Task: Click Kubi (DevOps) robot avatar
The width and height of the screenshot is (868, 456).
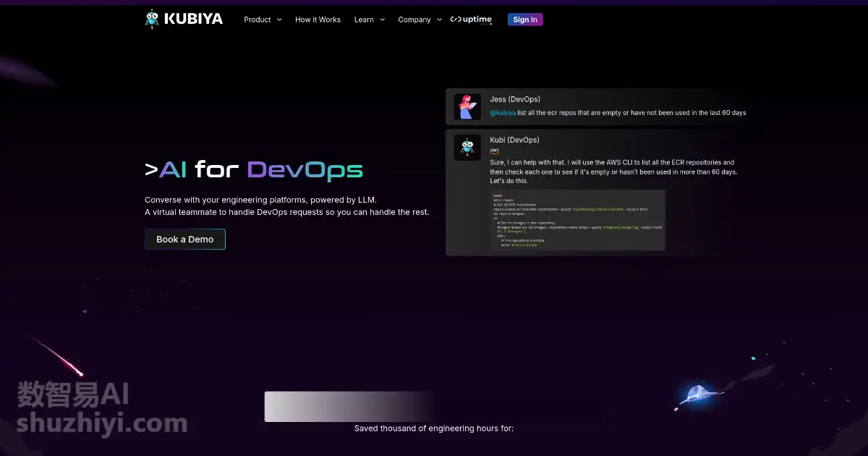Action: (467, 148)
